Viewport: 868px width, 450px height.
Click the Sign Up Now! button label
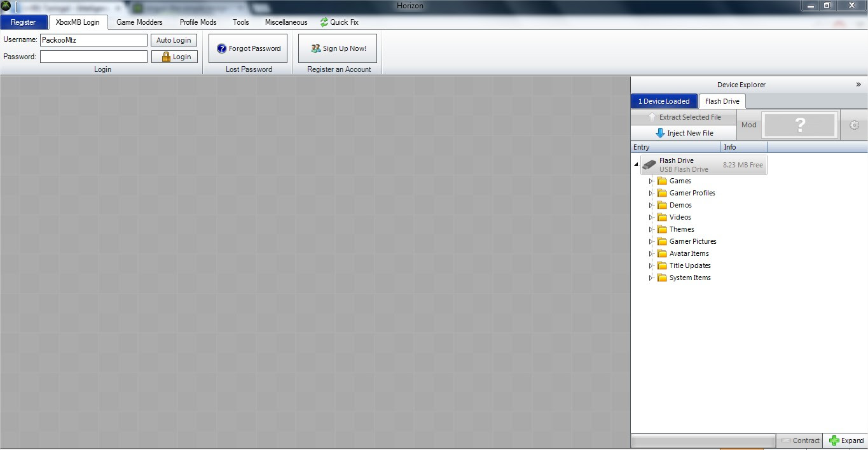pyautogui.click(x=345, y=48)
